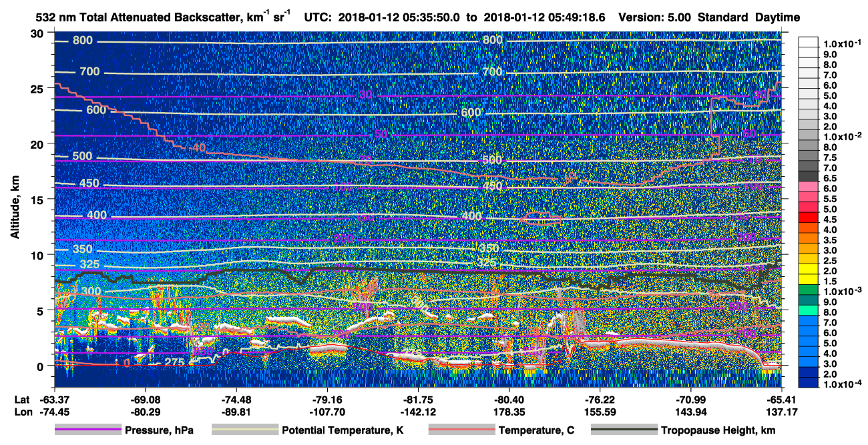
Task: Click the 'Altitude, km' axis label
Action: 15,208
